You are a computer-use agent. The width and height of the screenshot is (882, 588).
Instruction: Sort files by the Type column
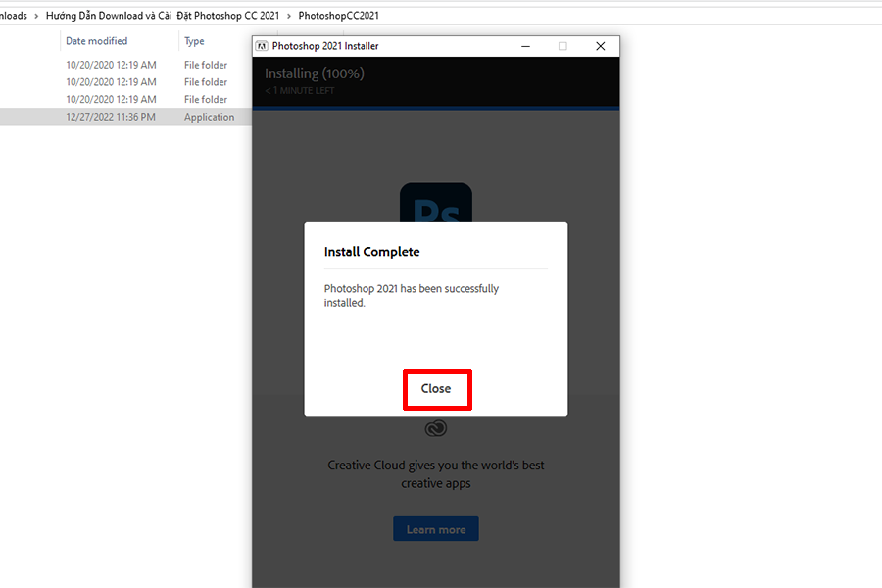pyautogui.click(x=195, y=41)
